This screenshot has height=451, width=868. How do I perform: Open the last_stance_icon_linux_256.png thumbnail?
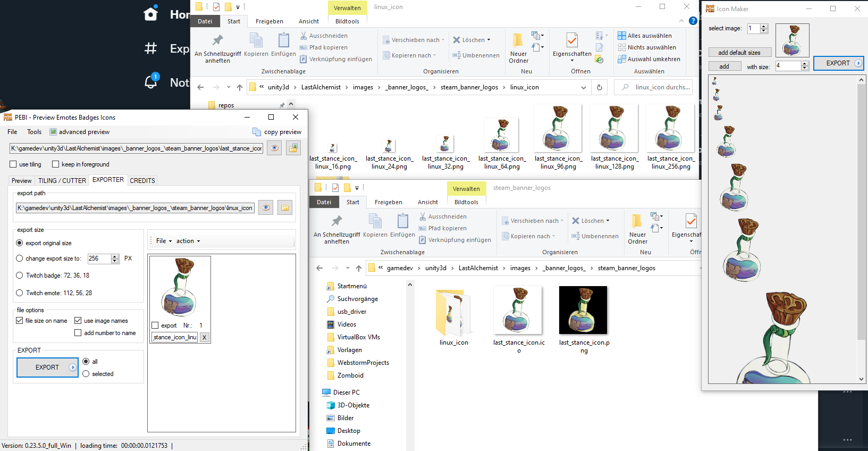[670, 129]
